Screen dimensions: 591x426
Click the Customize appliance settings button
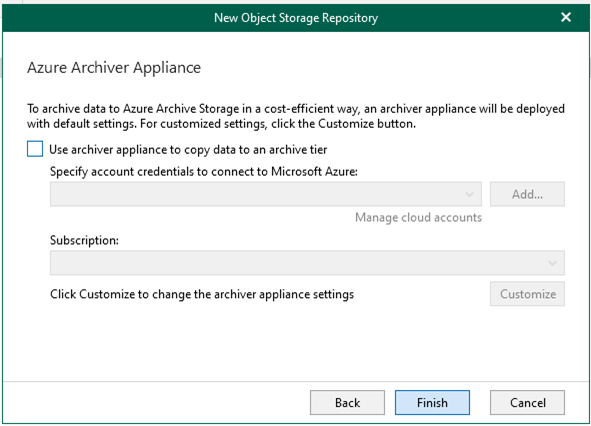tap(527, 294)
